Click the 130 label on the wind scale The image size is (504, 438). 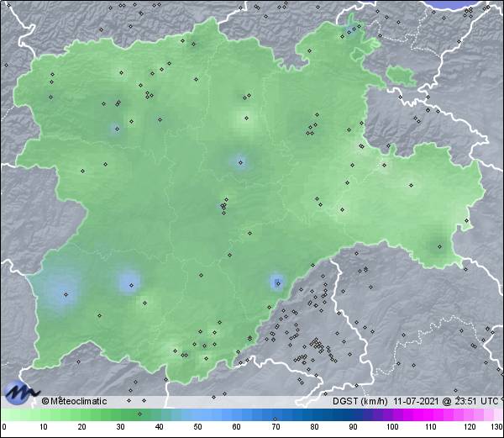coord(496,427)
